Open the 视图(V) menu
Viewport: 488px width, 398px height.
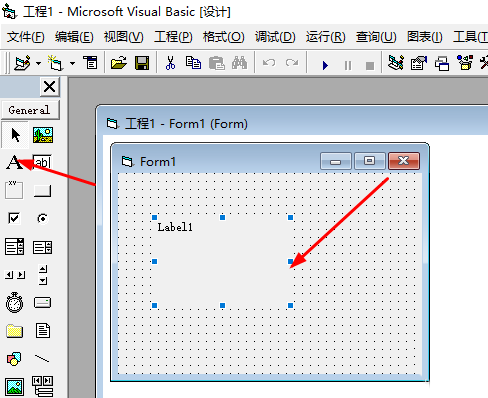click(124, 37)
